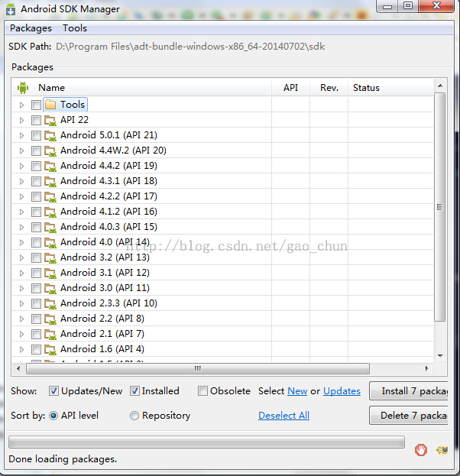The image size is (460, 476).
Task: Click the Android 4.0 (API 14) folder icon
Action: click(50, 242)
